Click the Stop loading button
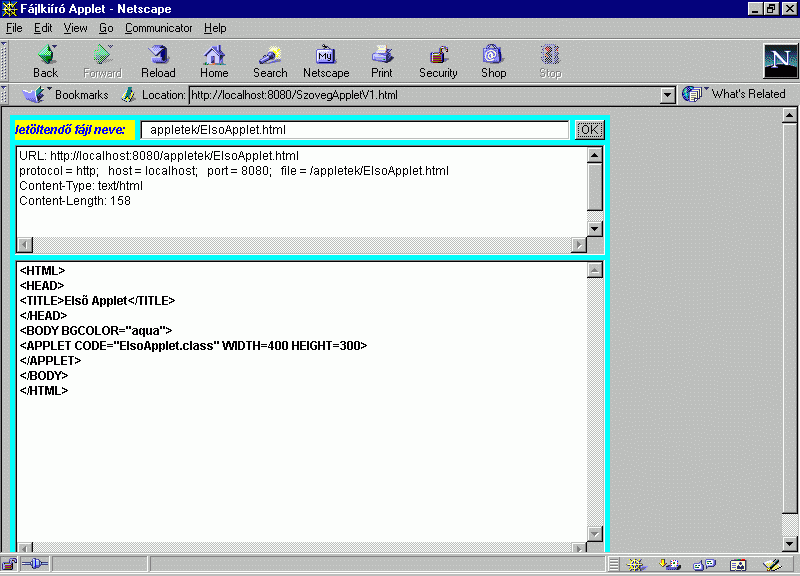This screenshot has height=576, width=800. (551, 61)
